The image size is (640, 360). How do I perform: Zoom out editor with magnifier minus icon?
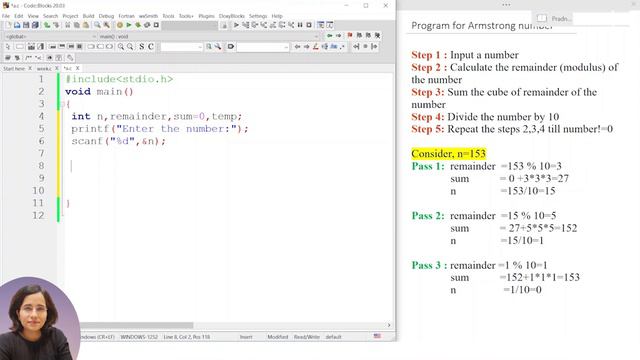coord(130,47)
